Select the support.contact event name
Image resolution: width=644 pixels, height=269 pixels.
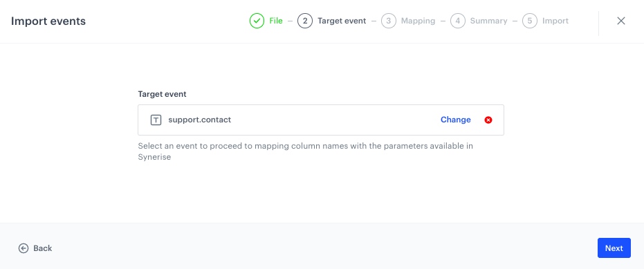(200, 120)
